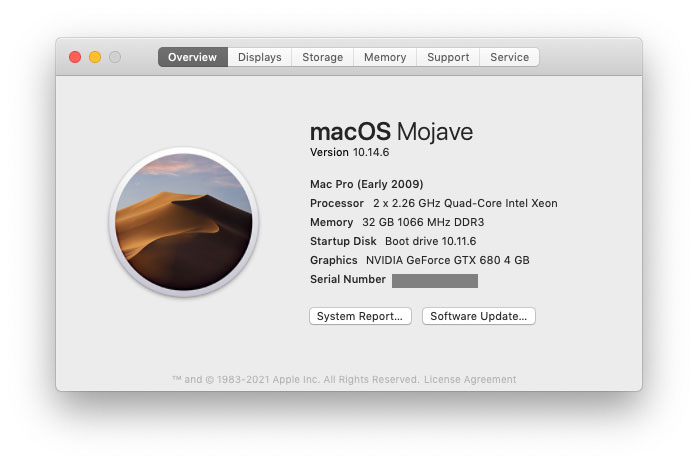Click the 2 x 2.26 GHz Quad-Core Intel Xeon value
698x465 pixels.
[x=465, y=203]
